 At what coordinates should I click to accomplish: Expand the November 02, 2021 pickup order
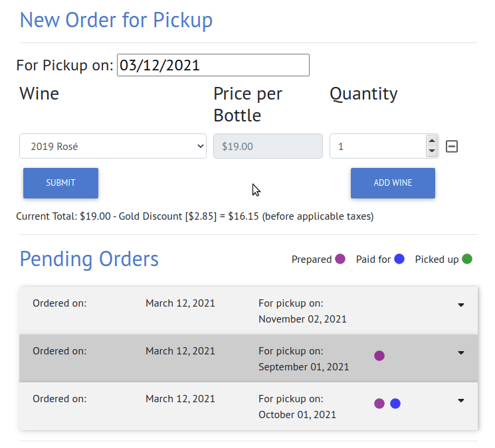461,305
